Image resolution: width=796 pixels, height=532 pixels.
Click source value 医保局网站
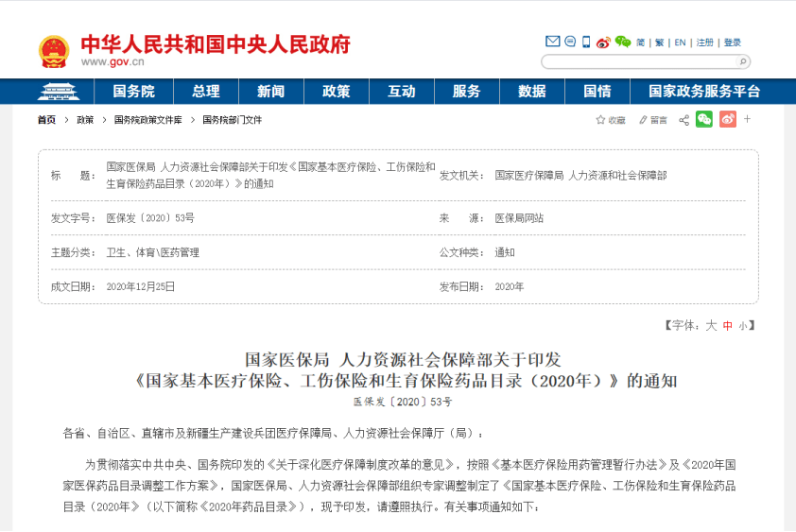click(519, 218)
